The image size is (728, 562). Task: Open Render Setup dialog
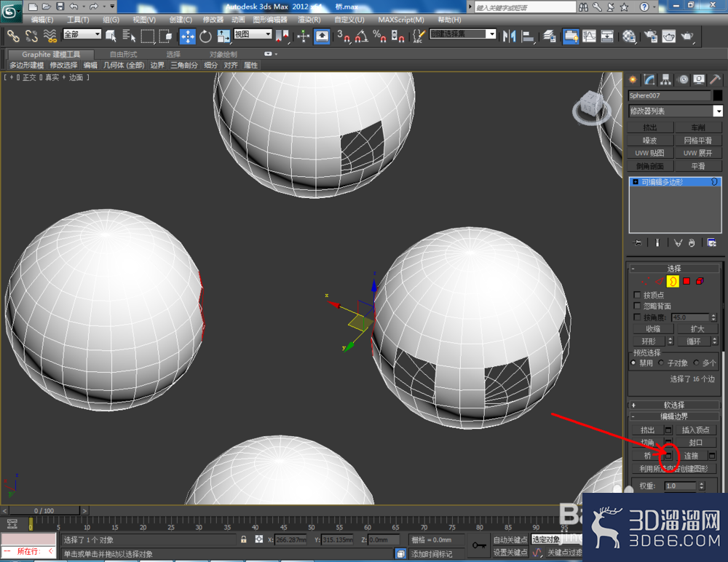coord(651,36)
